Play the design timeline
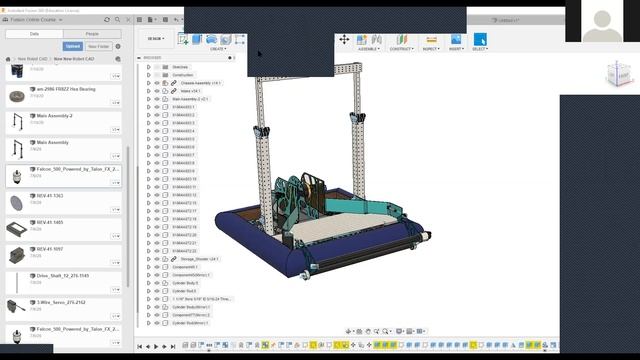This screenshot has height=360, width=640. tap(156, 347)
